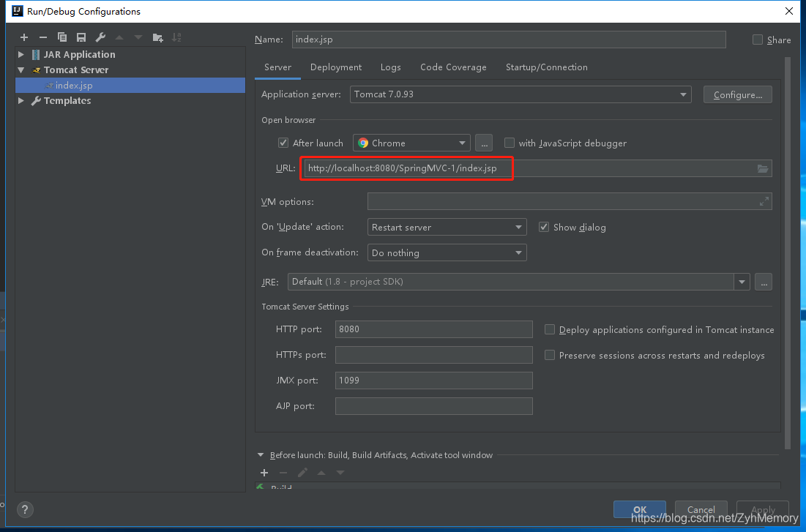This screenshot has width=806, height=532.
Task: Switch to the Logs tab
Action: click(x=391, y=67)
